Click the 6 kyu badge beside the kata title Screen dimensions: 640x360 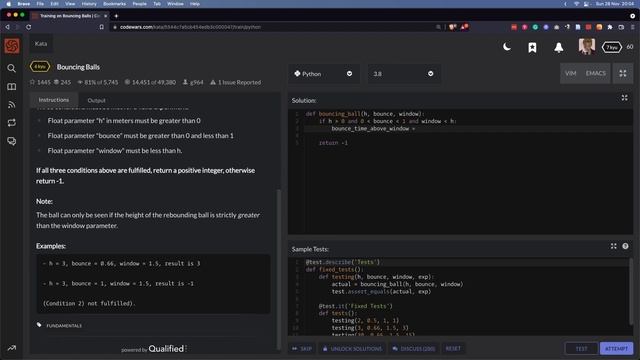tap(40, 67)
